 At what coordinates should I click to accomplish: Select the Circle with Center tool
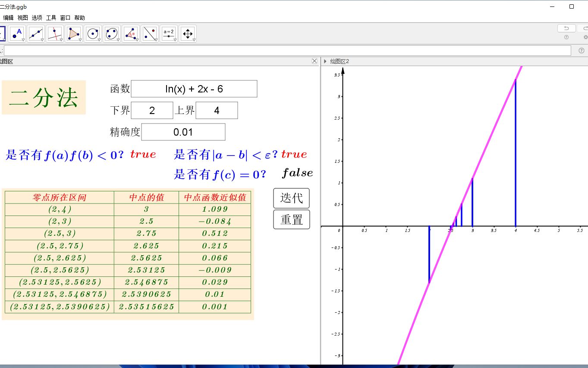point(92,32)
